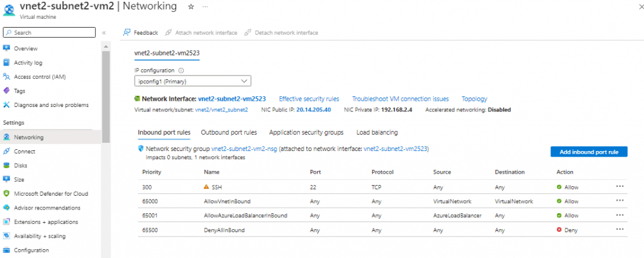Click the Disks icon in the sidebar

tap(7, 165)
